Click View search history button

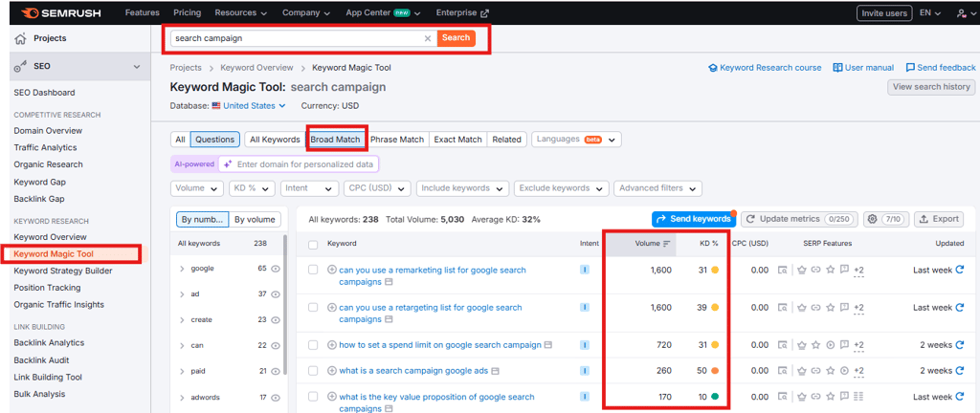pos(930,87)
